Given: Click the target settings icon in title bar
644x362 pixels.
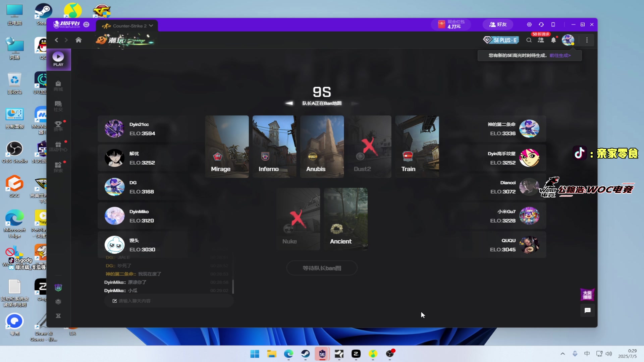Looking at the screenshot, I should 529,24.
